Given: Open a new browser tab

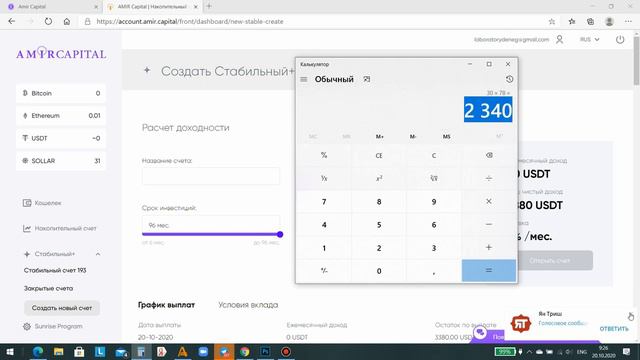Looking at the screenshot, I should tap(209, 6).
